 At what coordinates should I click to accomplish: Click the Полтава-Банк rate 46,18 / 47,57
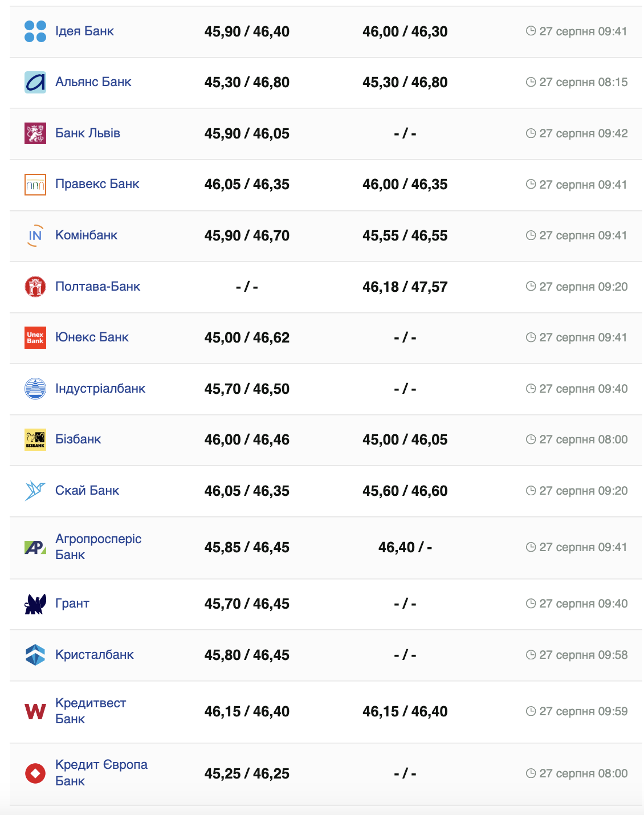(405, 287)
